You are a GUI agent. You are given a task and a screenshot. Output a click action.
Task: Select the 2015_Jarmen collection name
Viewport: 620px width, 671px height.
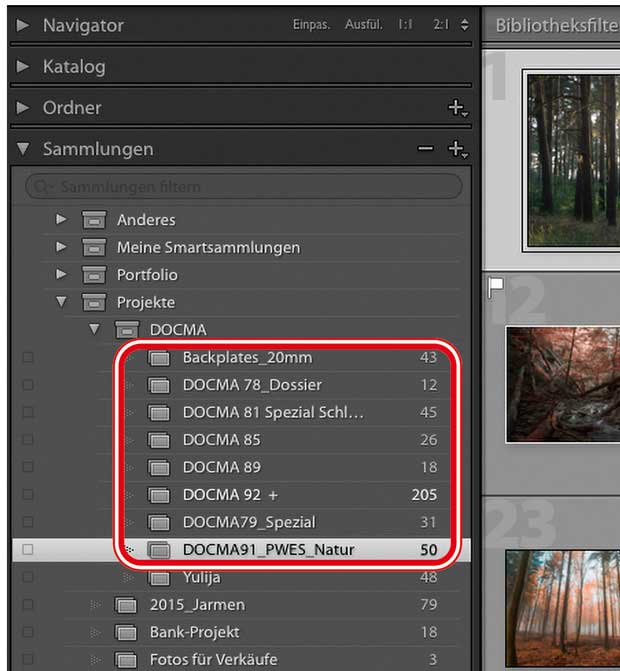pyautogui.click(x=197, y=605)
